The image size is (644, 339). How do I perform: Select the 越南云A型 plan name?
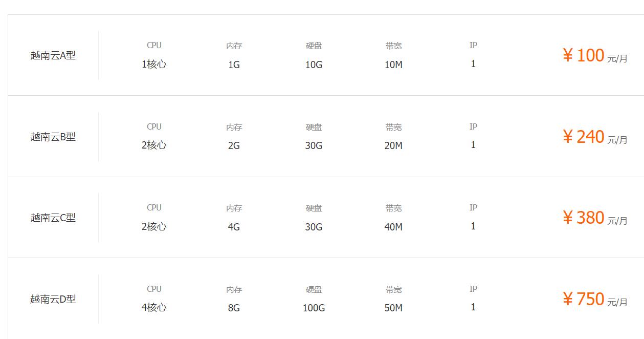(x=53, y=55)
